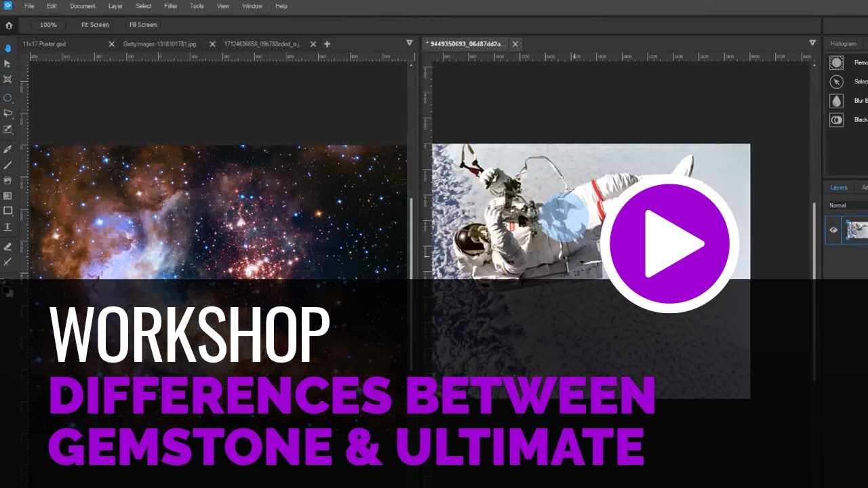Select the Transform tool
Image resolution: width=868 pixels, height=488 pixels.
[x=8, y=79]
